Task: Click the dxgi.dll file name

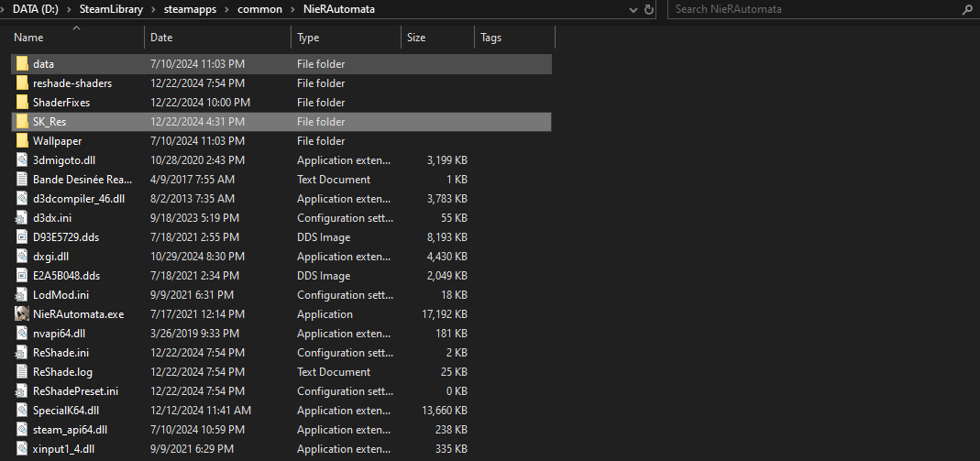Action: (x=51, y=257)
